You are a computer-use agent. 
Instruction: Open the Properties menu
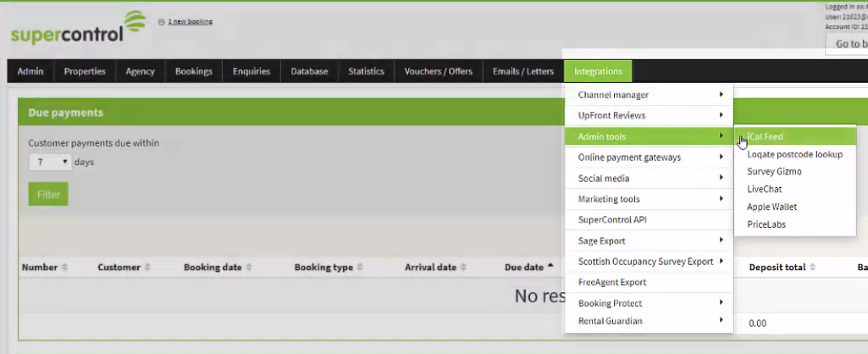tap(85, 71)
